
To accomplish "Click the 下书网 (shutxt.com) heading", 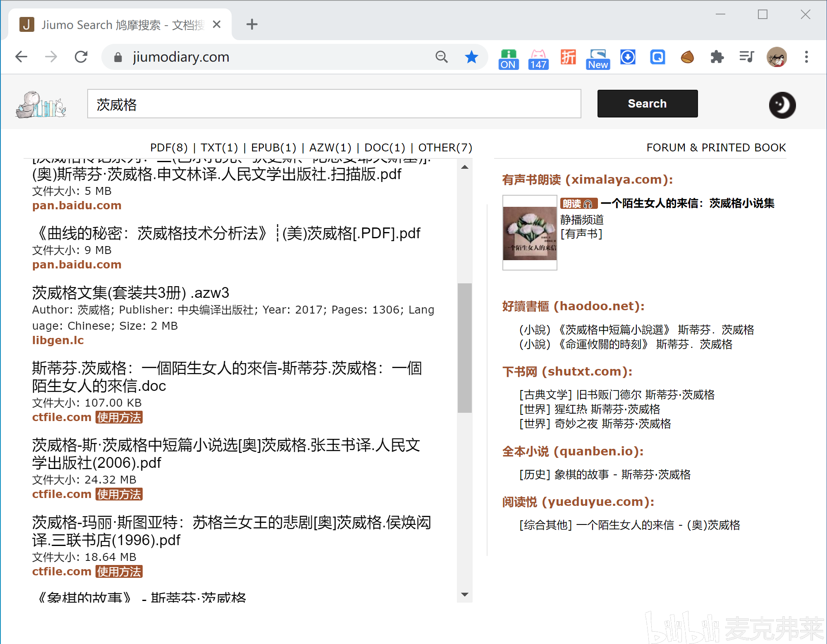I will click(x=567, y=371).
